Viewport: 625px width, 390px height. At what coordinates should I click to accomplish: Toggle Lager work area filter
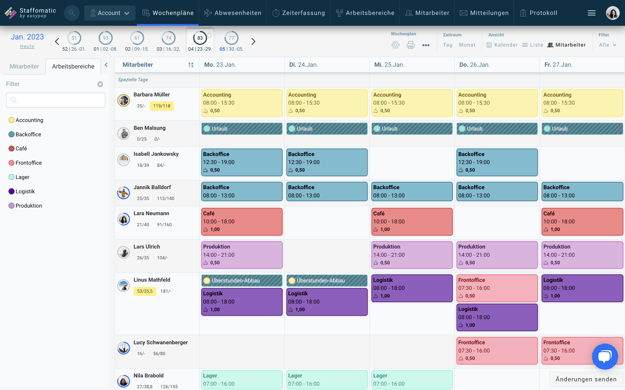coord(19,177)
